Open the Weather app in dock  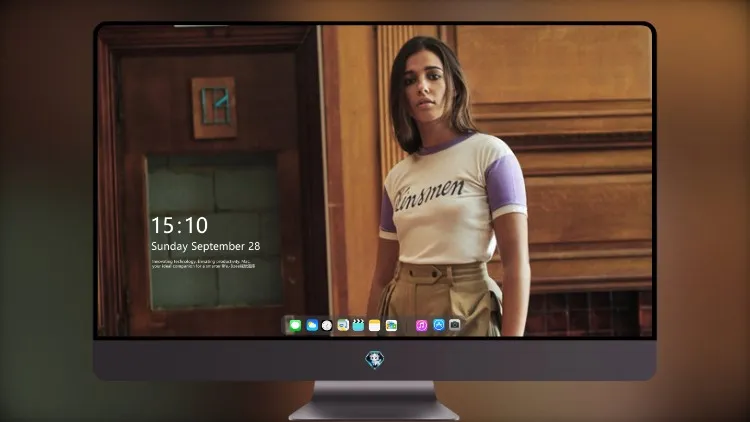tap(312, 326)
